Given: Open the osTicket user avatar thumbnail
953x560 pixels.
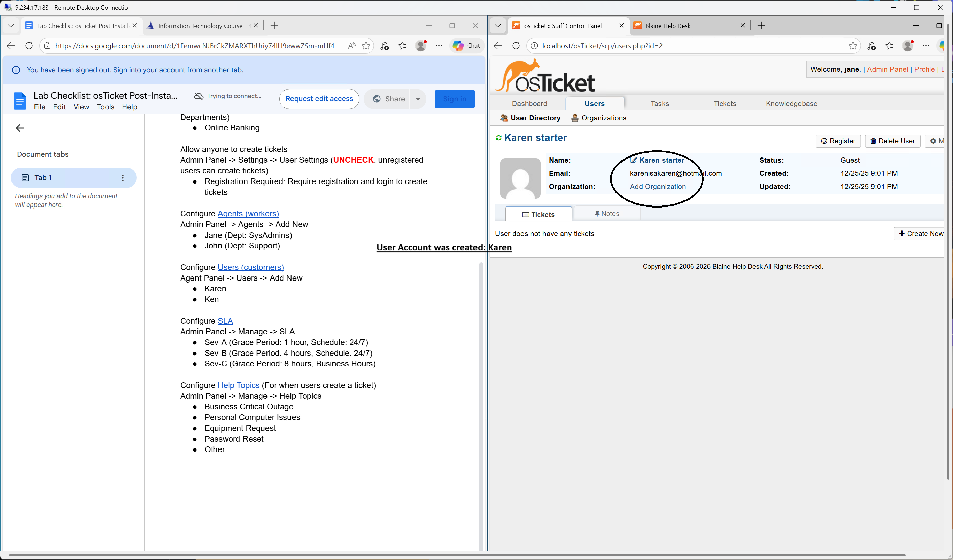Looking at the screenshot, I should pos(520,178).
